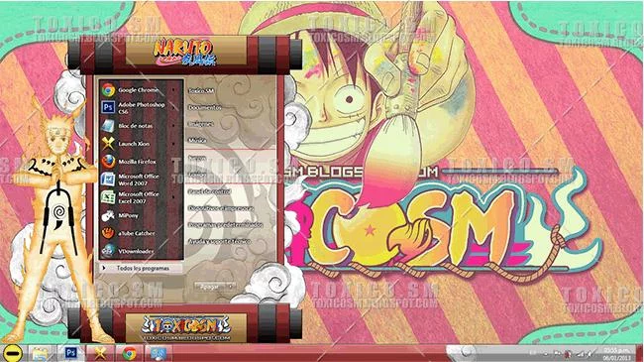Expand the Excel 2007 jump list arrow
644x362 pixels.
[173, 197]
